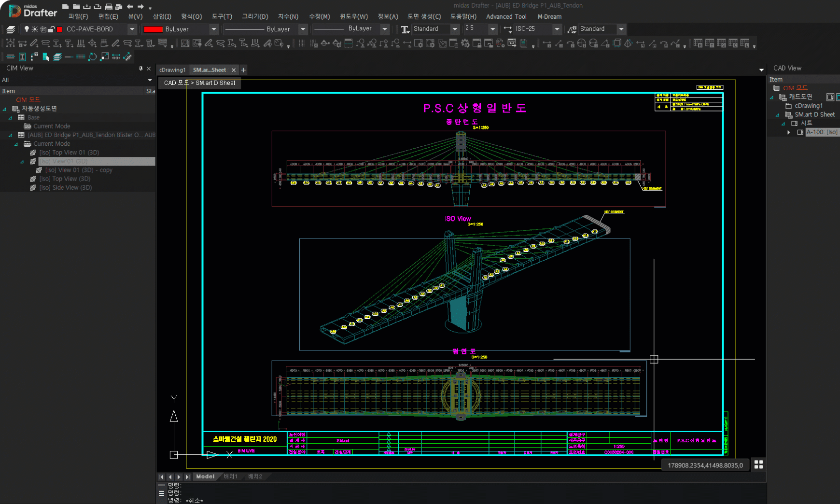The height and width of the screenshot is (504, 840).
Task: Open the Advanced Tool menu
Action: 506,16
